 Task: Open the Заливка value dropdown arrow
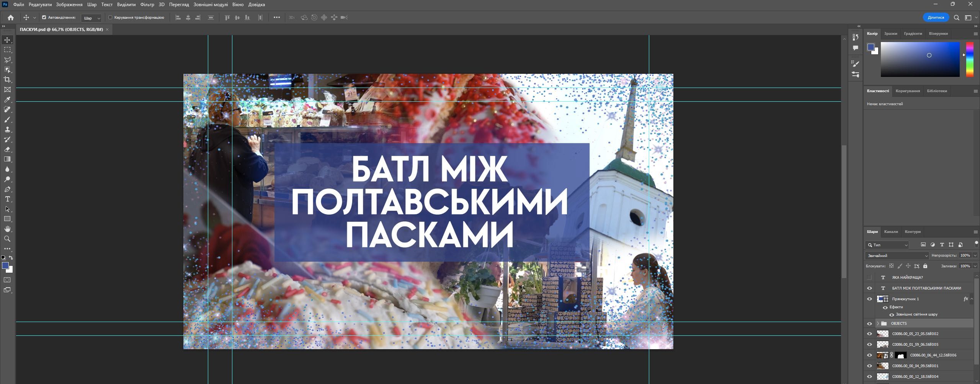point(975,266)
